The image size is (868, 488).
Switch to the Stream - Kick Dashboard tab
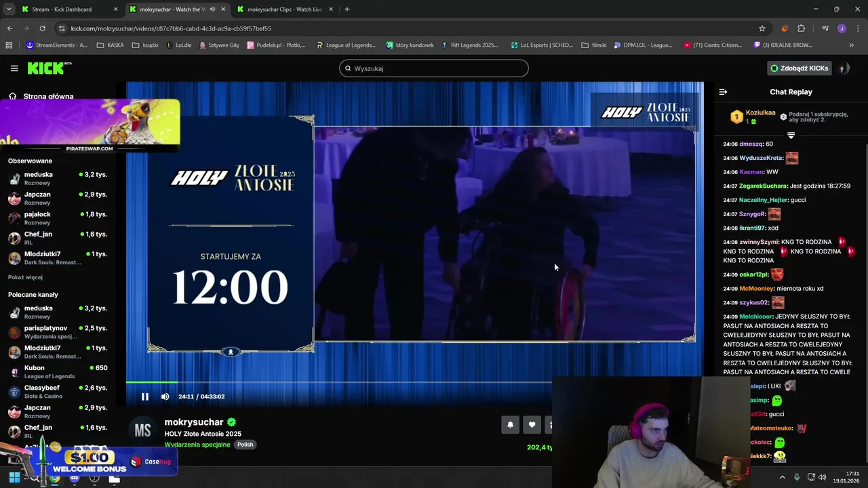pyautogui.click(x=69, y=9)
